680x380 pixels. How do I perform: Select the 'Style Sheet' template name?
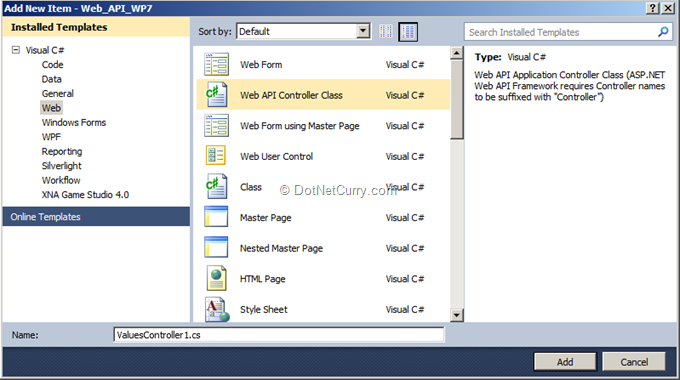264,309
